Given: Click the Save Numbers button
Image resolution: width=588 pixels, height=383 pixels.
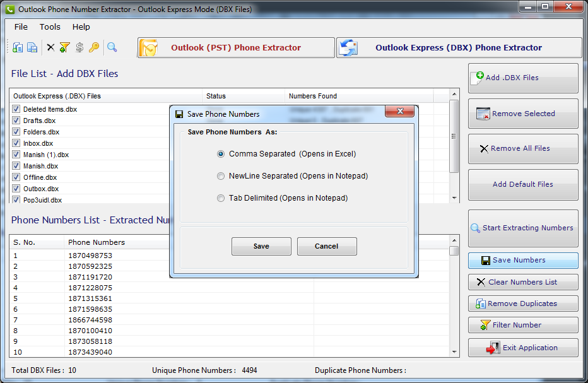Looking at the screenshot, I should [x=523, y=261].
